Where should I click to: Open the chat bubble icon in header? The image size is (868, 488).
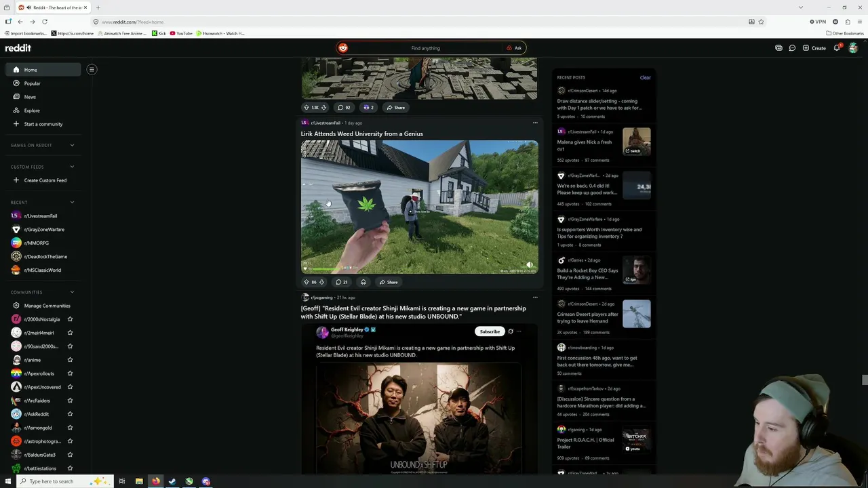[x=792, y=48]
